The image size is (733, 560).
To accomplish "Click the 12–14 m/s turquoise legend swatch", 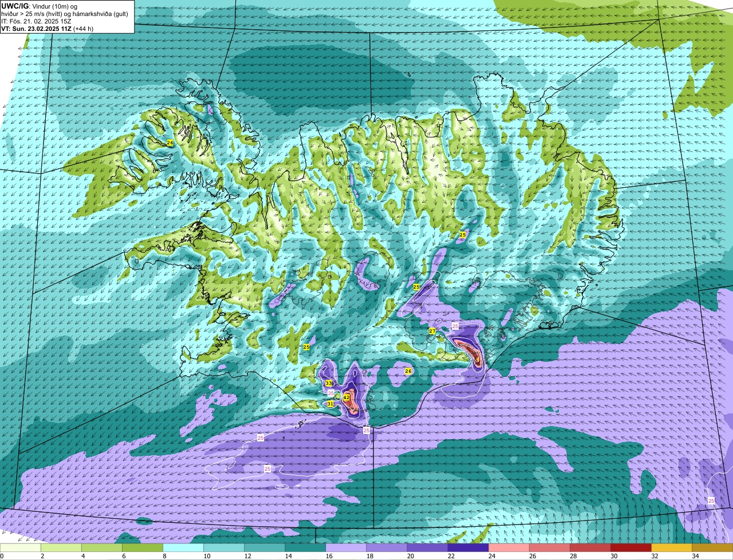I will pyautogui.click(x=265, y=548).
